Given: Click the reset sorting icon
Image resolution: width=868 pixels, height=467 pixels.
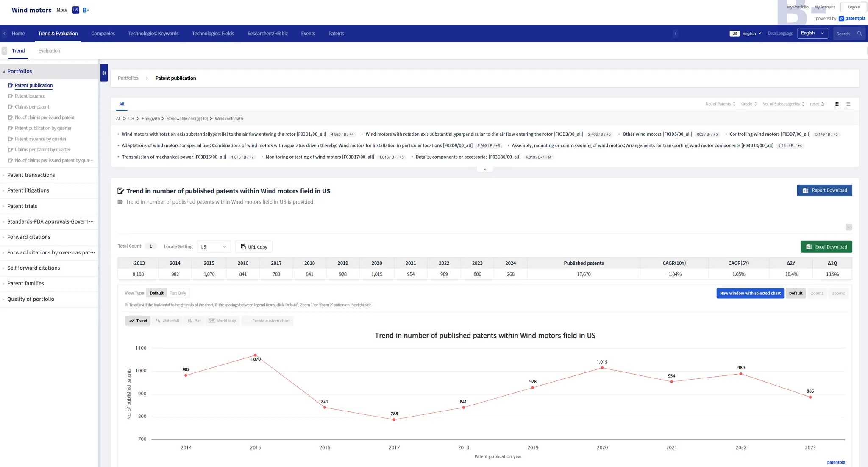Looking at the screenshot, I should coord(822,104).
